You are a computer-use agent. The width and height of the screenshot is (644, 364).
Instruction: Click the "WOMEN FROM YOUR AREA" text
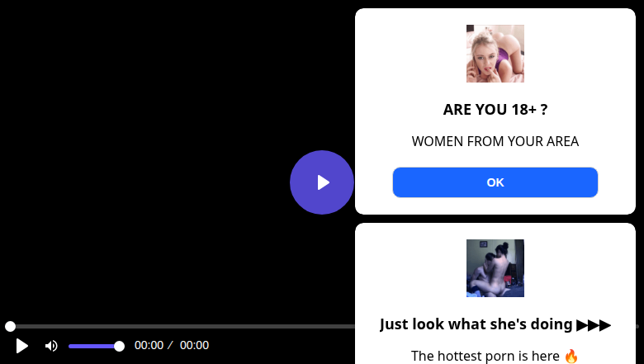click(495, 141)
